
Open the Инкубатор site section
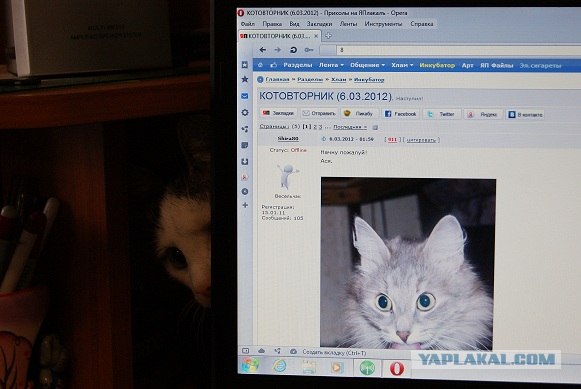pos(437,65)
